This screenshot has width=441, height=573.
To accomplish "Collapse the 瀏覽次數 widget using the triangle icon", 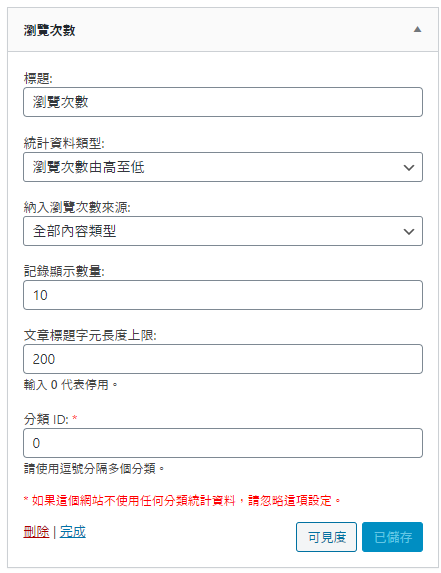I will (x=417, y=30).
